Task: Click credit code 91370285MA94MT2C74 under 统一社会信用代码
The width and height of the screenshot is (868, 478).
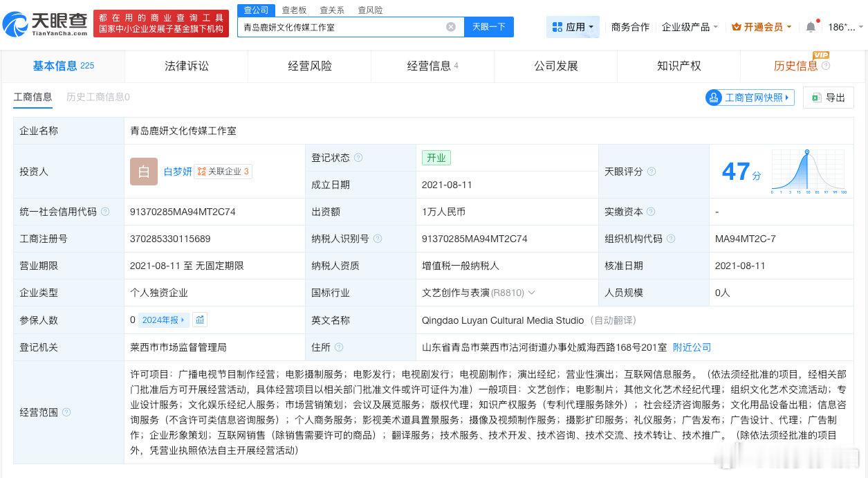Action: 183,212
